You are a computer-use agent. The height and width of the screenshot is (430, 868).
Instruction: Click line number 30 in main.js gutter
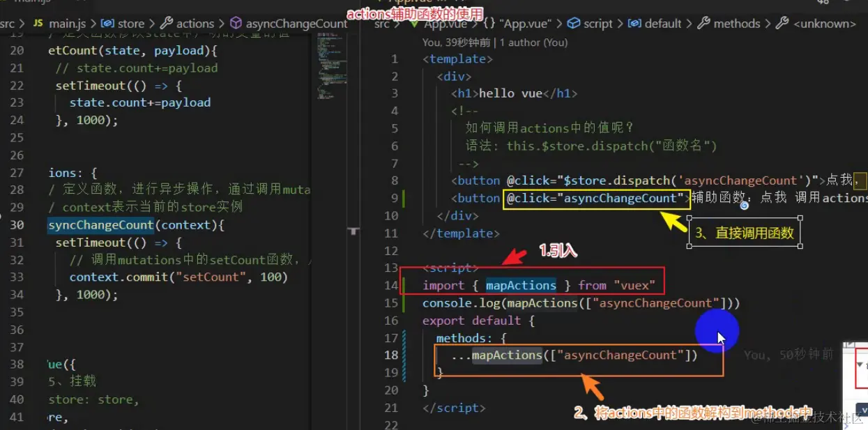click(17, 225)
